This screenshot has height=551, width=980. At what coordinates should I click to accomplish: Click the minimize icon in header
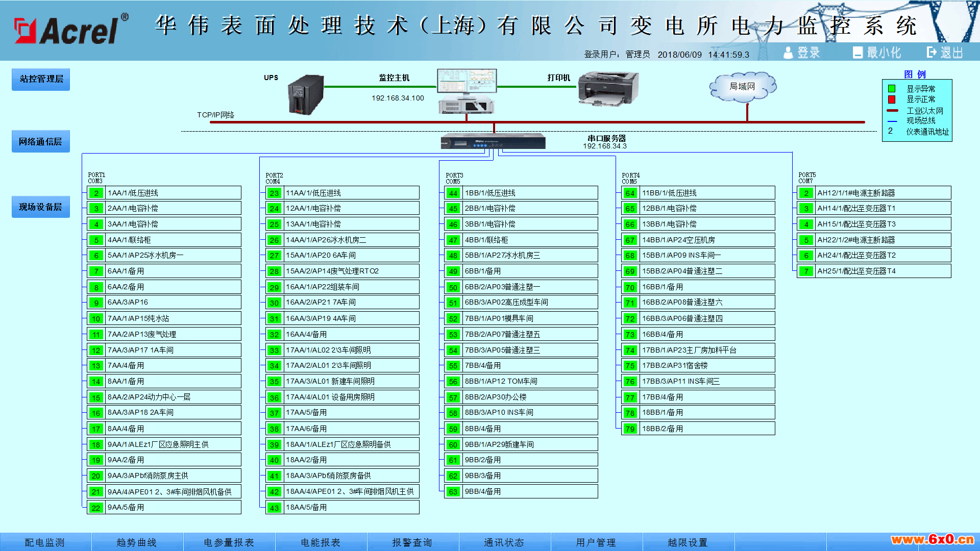tap(857, 53)
